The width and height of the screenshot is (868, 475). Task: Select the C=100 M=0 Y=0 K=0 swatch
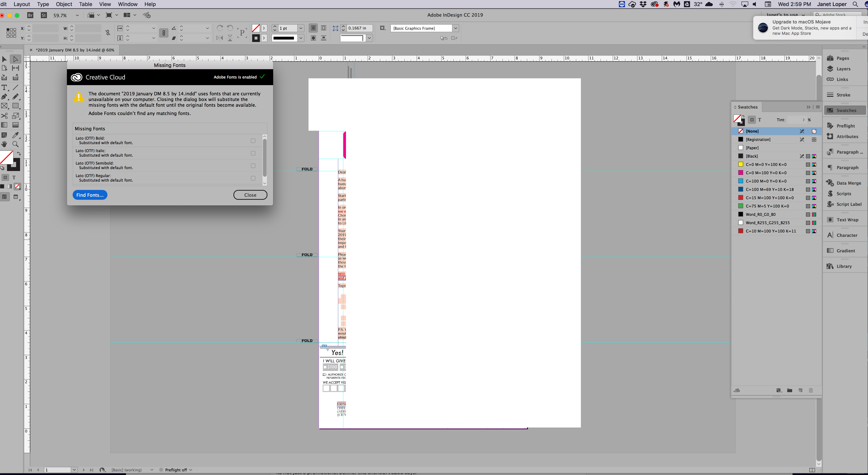766,181
